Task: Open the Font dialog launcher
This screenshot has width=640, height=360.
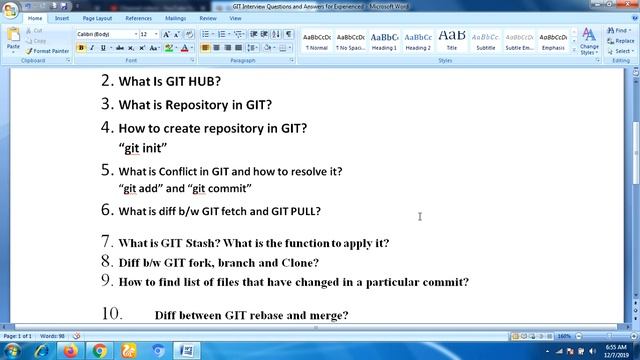Action: point(192,60)
